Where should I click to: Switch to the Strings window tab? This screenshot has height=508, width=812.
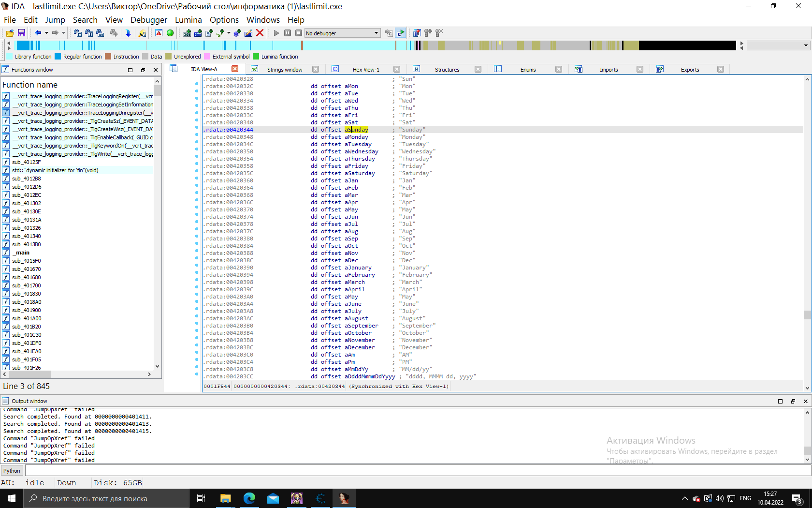(284, 70)
